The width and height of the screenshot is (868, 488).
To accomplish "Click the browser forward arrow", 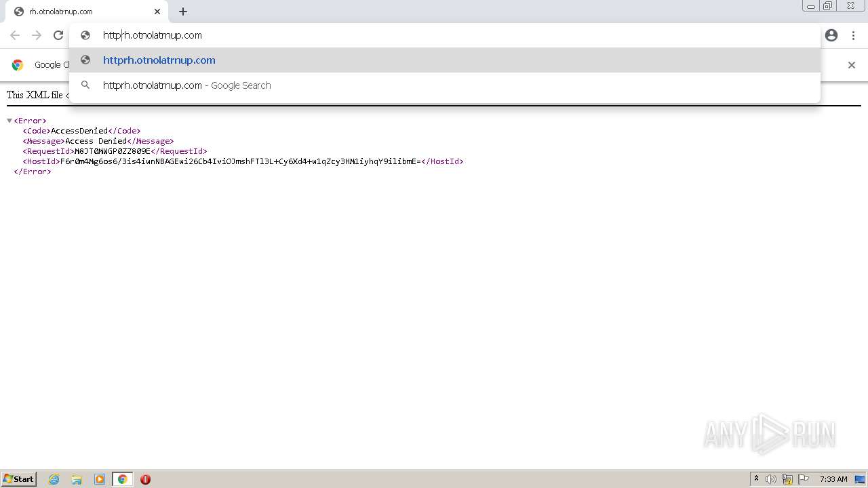I will click(x=37, y=35).
